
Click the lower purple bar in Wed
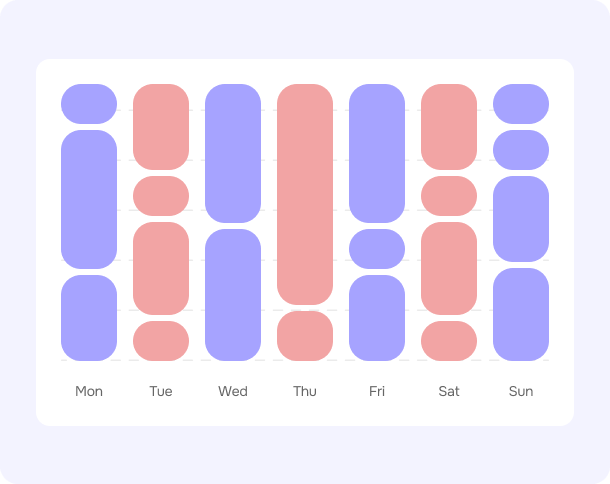pyautogui.click(x=233, y=295)
